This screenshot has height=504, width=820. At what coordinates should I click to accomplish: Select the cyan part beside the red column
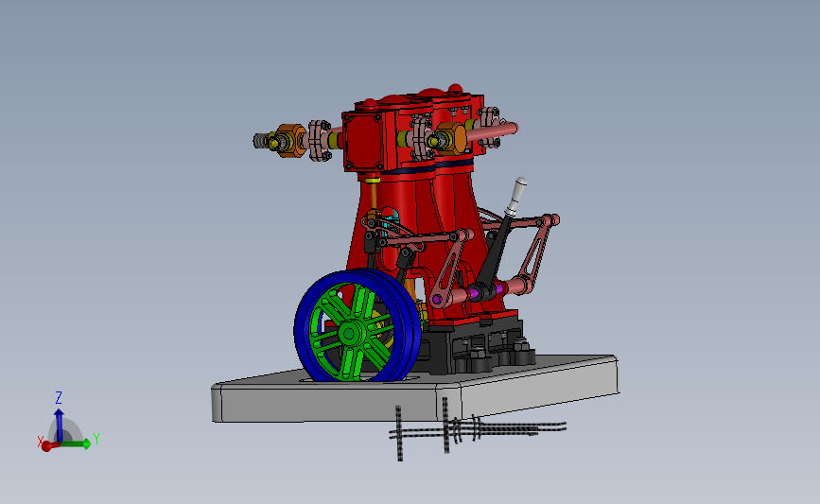point(390,222)
